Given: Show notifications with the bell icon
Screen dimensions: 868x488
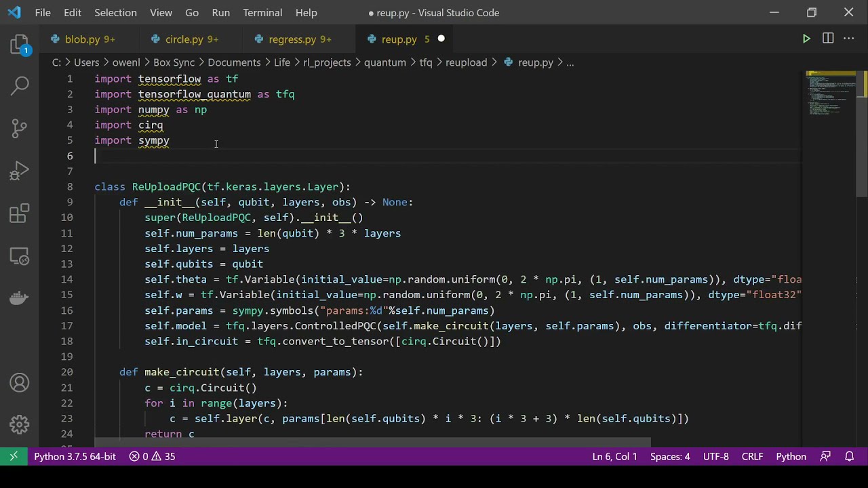Looking at the screenshot, I should pyautogui.click(x=849, y=457).
